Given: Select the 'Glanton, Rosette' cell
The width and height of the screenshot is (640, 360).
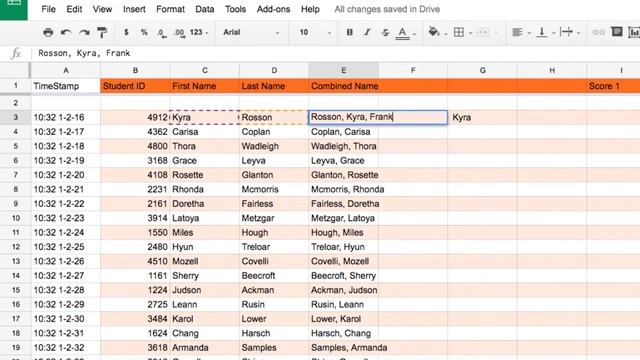Looking at the screenshot, I should coord(343,175).
